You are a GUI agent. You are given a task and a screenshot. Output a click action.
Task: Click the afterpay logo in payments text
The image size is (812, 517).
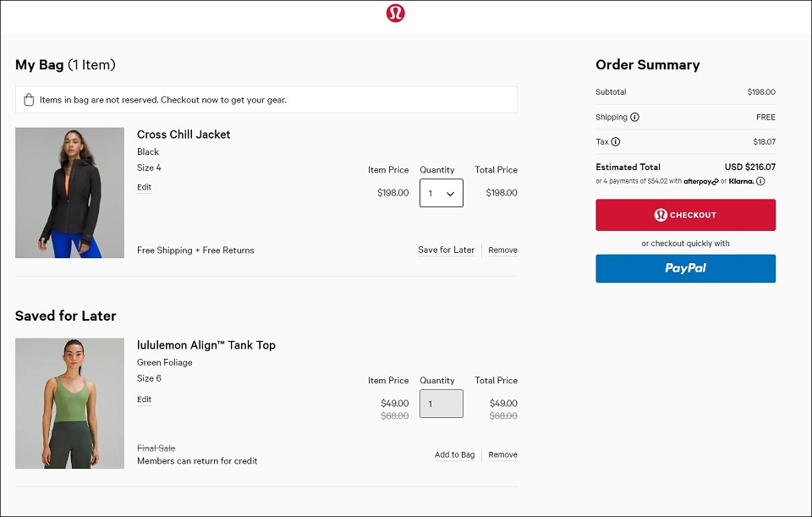coord(701,181)
